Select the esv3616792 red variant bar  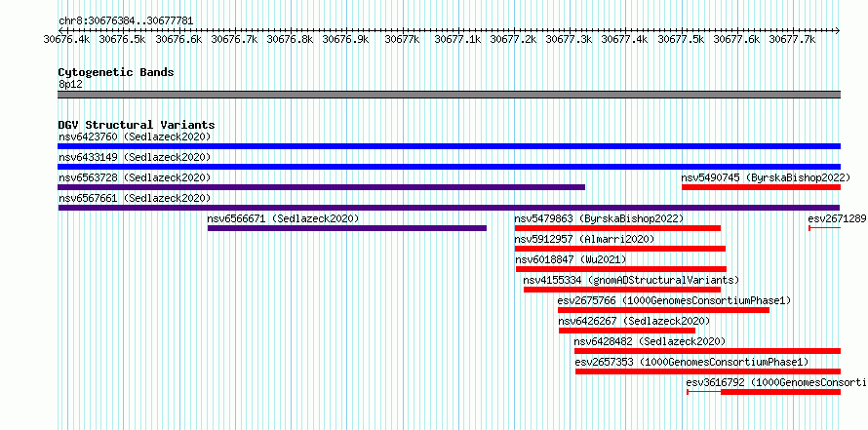click(x=764, y=392)
